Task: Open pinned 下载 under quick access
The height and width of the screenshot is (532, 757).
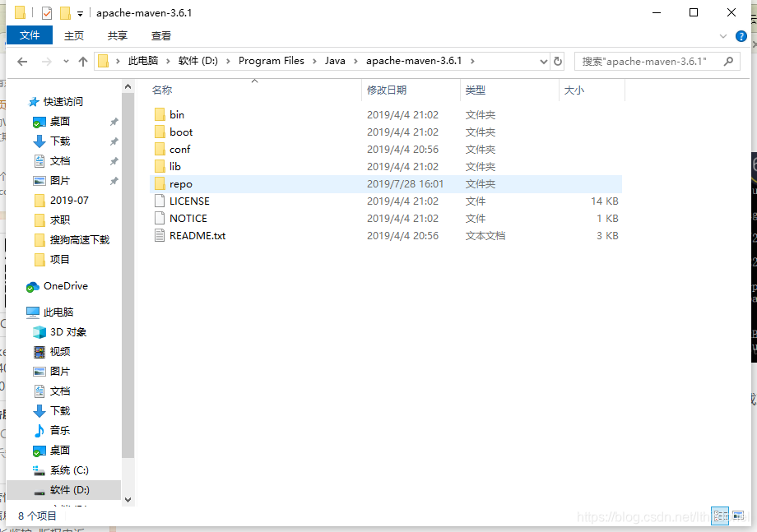Action: pos(60,141)
